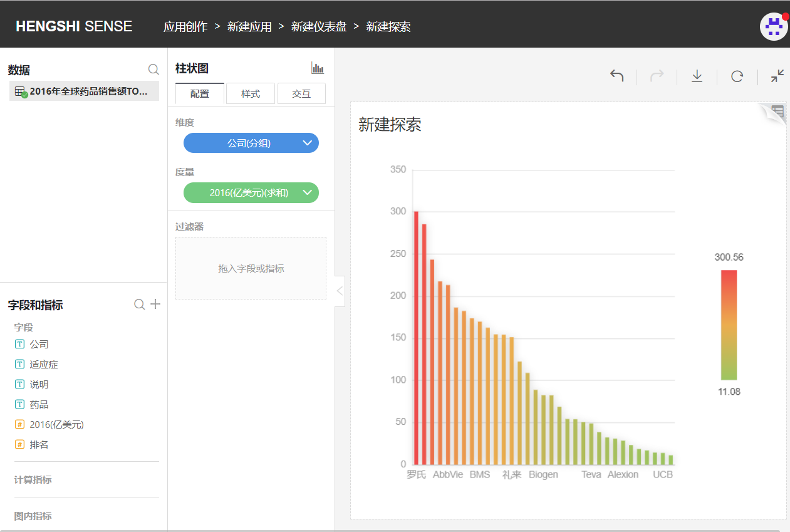The image size is (790, 532).
Task: Select the 说明 field
Action: click(39, 384)
